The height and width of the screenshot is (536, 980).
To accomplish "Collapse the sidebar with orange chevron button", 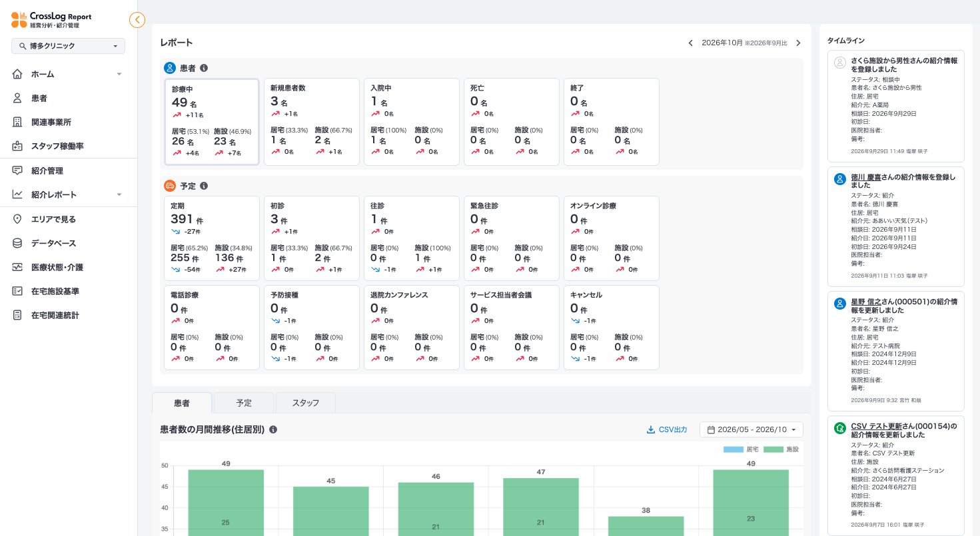I will 137,20.
